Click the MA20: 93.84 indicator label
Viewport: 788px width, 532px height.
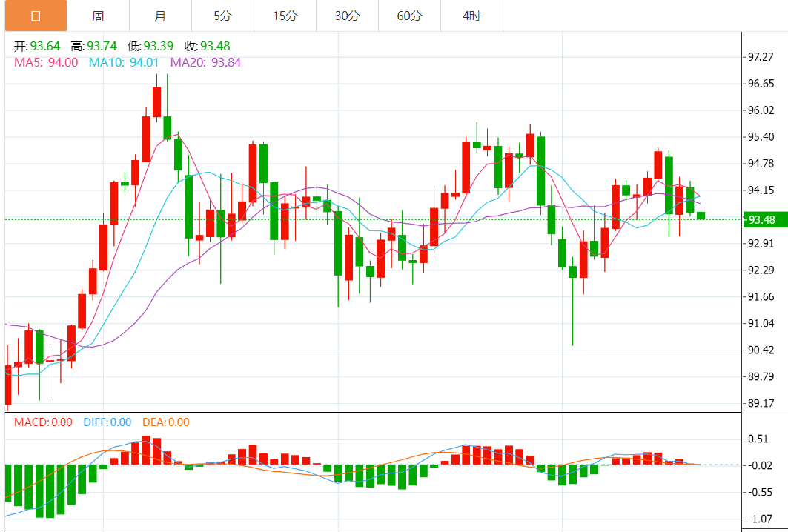click(205, 62)
